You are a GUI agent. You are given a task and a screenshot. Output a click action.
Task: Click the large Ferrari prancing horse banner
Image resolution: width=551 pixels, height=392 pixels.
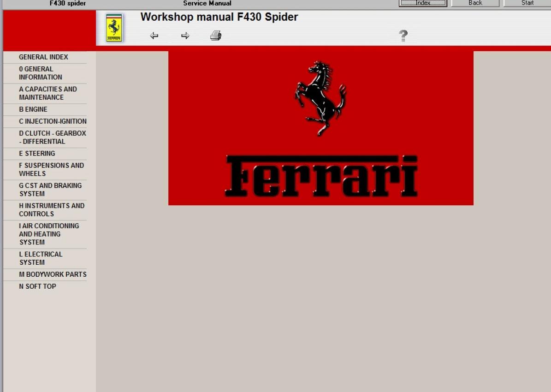click(x=320, y=128)
